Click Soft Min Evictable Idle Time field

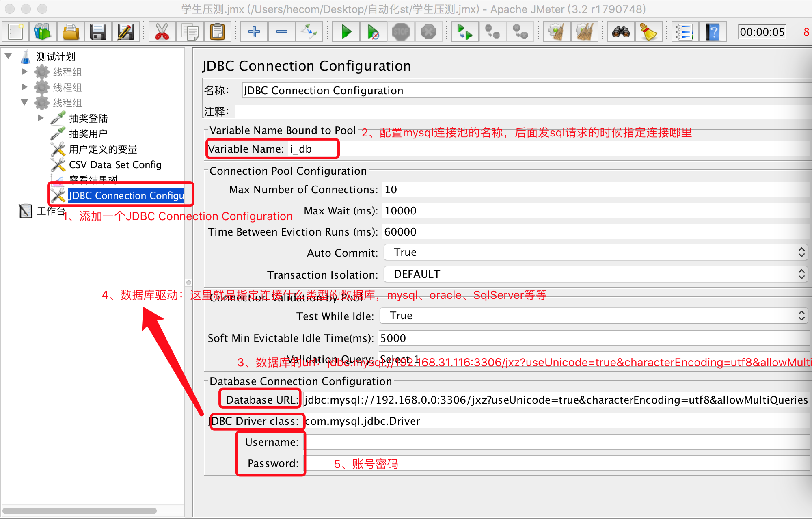pos(594,338)
